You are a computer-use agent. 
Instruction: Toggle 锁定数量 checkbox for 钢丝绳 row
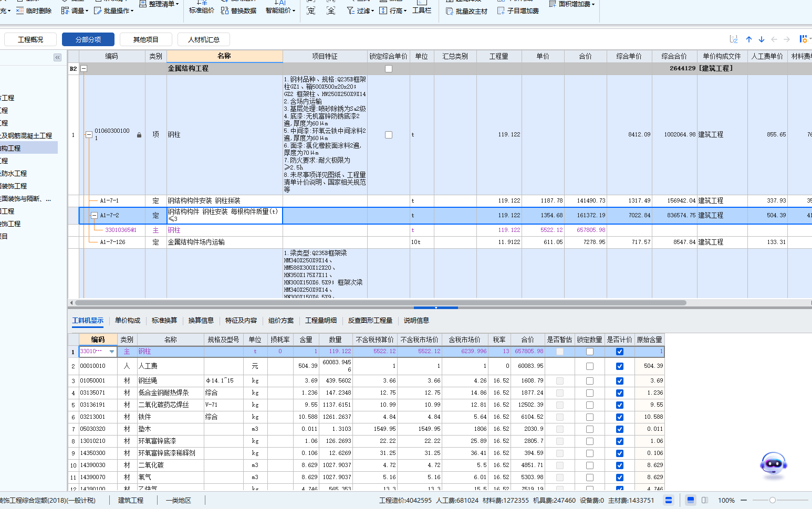click(590, 381)
